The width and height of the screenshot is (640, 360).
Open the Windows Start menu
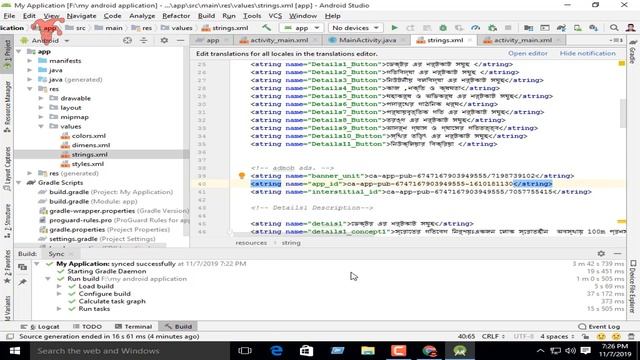(15, 351)
